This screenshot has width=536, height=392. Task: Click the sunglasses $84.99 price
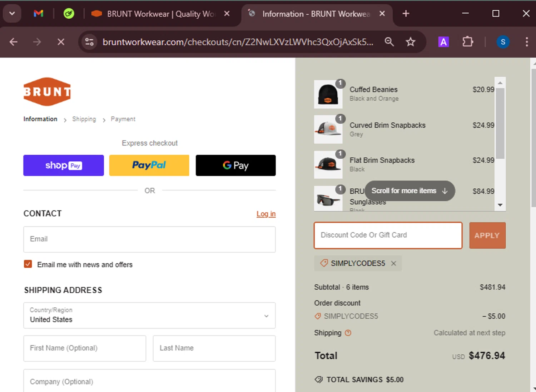tap(483, 191)
